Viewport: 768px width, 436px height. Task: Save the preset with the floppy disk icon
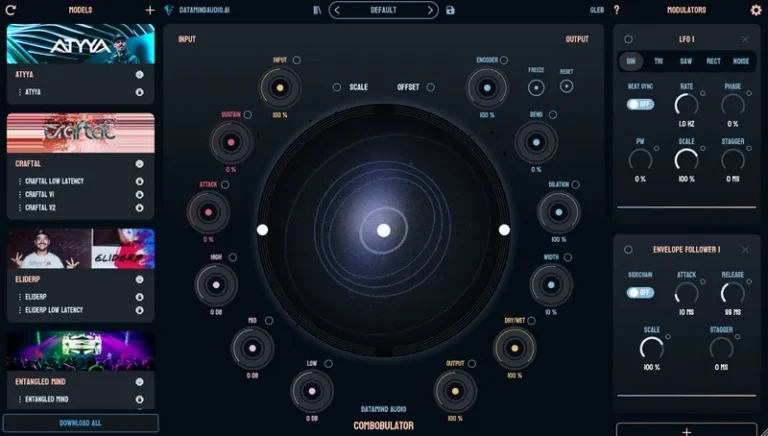point(450,10)
